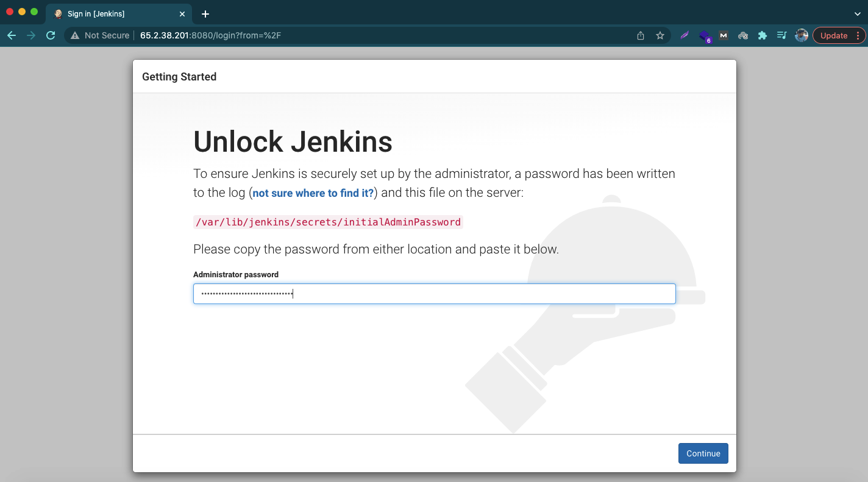Select the Sign in [Jenkins] tab
868x482 pixels.
click(119, 13)
